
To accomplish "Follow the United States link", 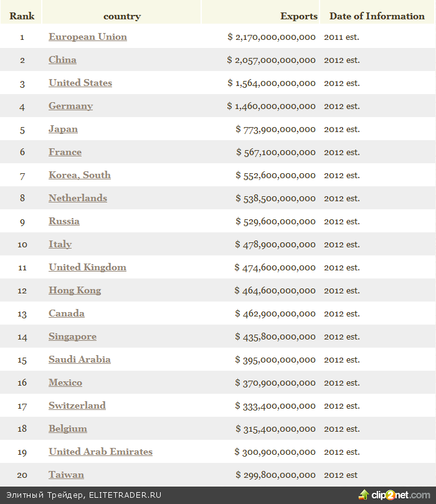I will [80, 83].
